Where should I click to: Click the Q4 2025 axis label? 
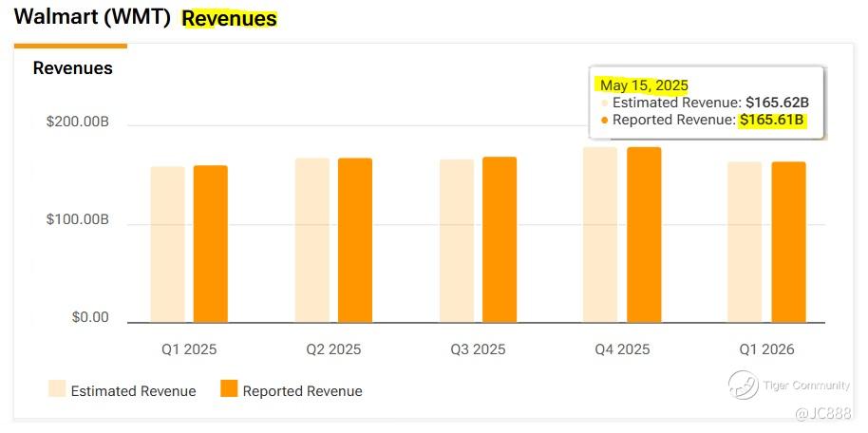[622, 349]
